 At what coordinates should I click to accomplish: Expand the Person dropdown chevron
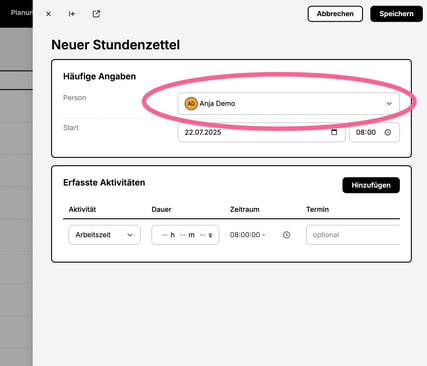[389, 104]
